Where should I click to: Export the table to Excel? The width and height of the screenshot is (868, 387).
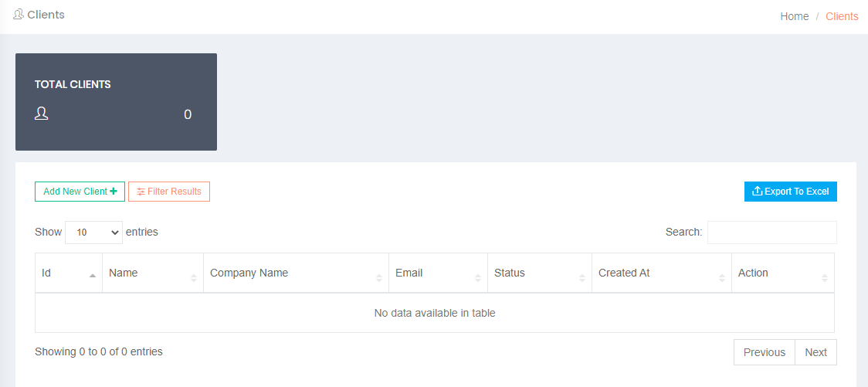click(791, 192)
